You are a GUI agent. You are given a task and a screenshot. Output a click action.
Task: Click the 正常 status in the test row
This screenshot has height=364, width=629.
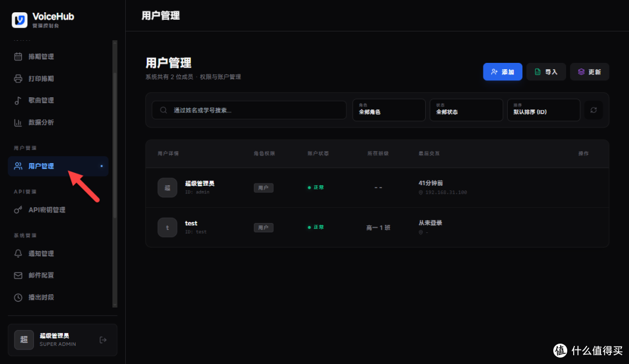tap(316, 227)
